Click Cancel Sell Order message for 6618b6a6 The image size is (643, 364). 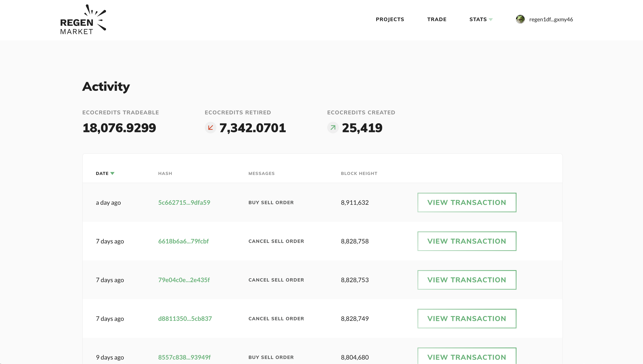276,241
